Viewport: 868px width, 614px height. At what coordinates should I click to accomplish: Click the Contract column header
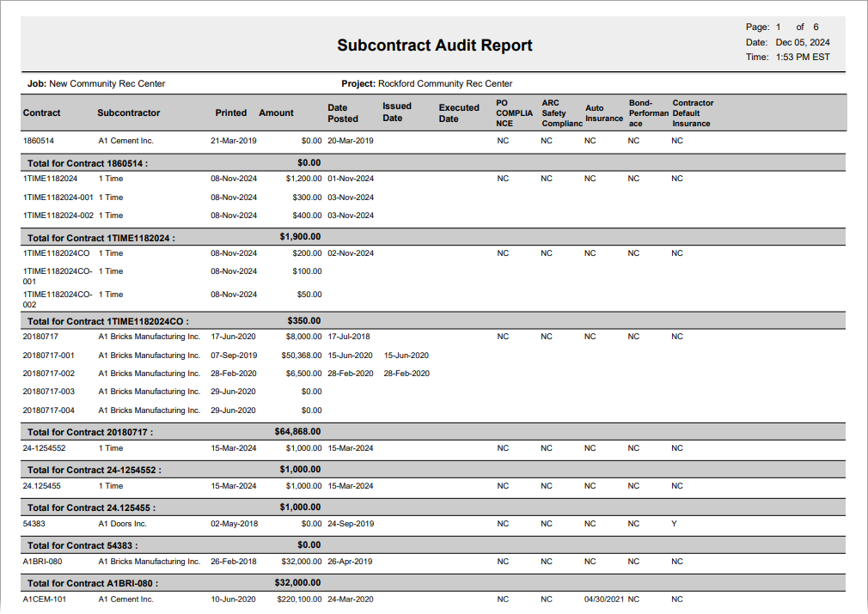tap(41, 112)
